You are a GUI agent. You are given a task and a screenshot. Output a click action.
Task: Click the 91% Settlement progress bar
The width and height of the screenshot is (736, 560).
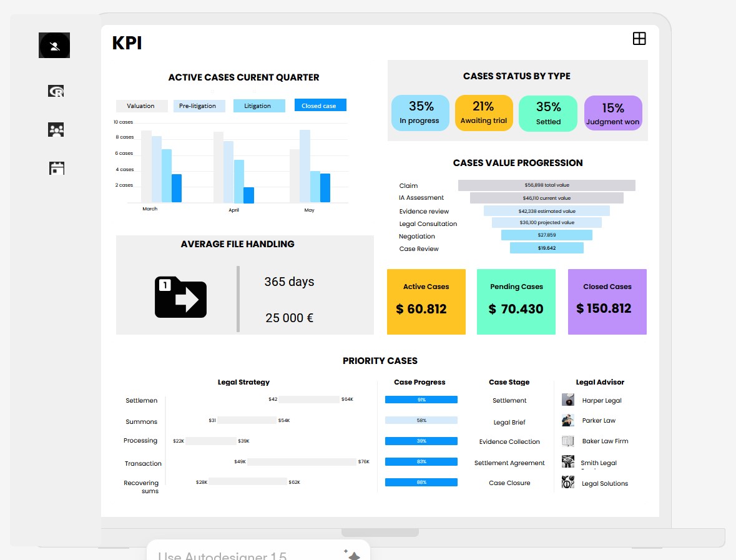click(x=421, y=400)
